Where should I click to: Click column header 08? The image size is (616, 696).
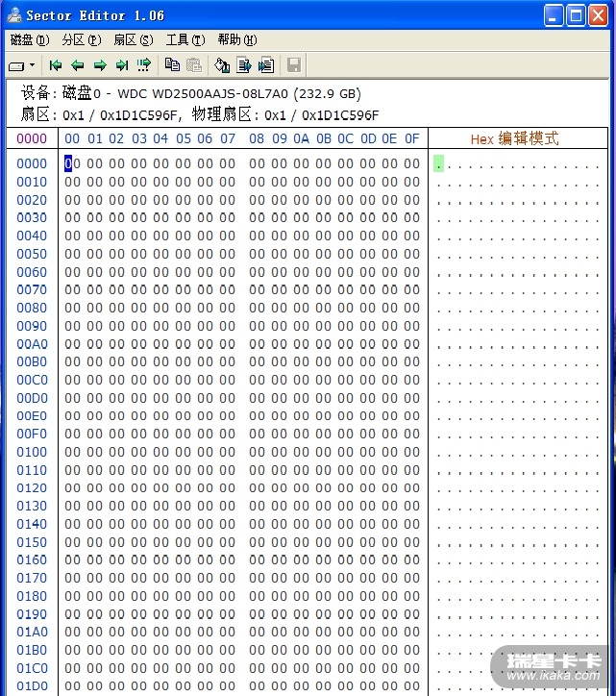(257, 139)
